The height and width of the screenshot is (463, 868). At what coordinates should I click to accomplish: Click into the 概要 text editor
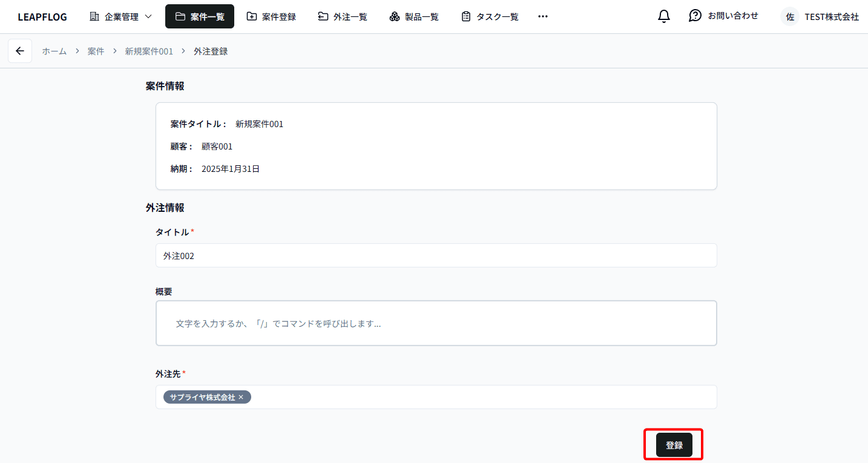(436, 324)
